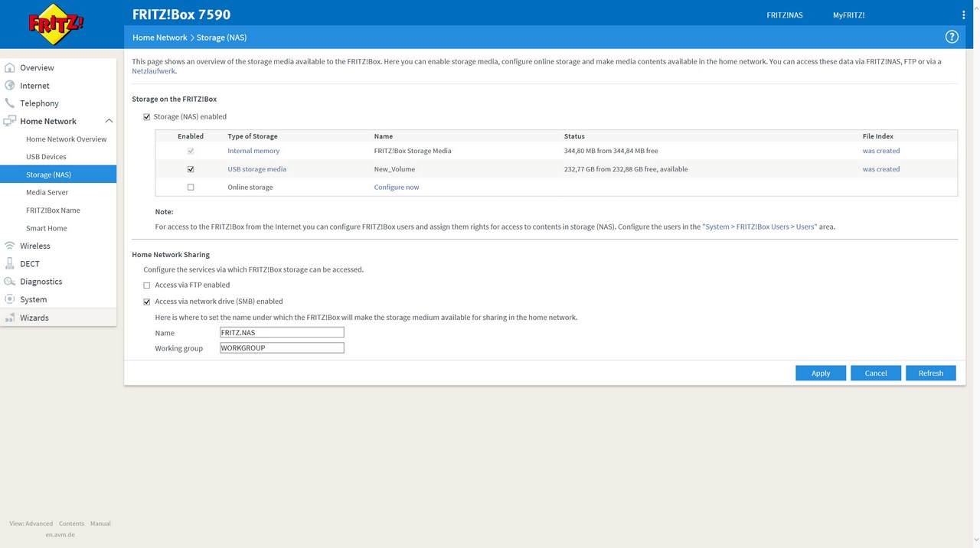Click the FRITZ!Box 7590 title
The image size is (980, 548).
pyautogui.click(x=181, y=15)
